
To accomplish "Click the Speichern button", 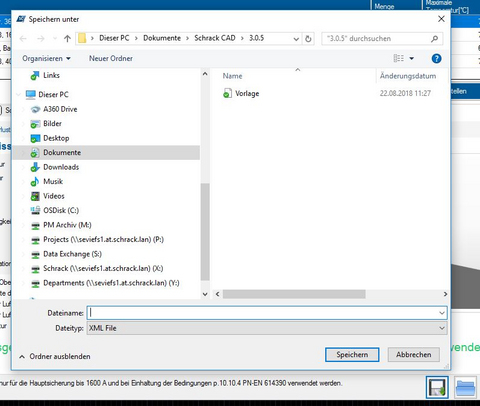I will (352, 355).
